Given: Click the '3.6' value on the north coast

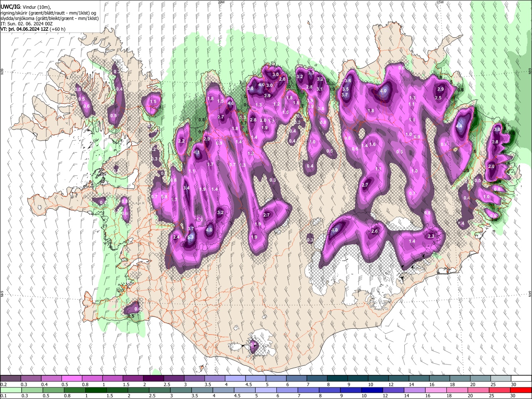Looking at the screenshot, I should point(348,81).
